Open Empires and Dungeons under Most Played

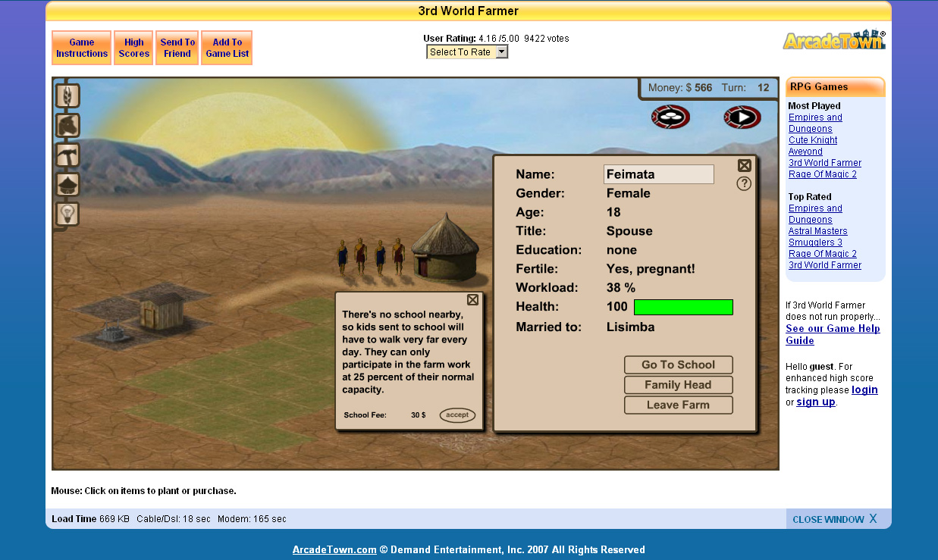point(815,123)
